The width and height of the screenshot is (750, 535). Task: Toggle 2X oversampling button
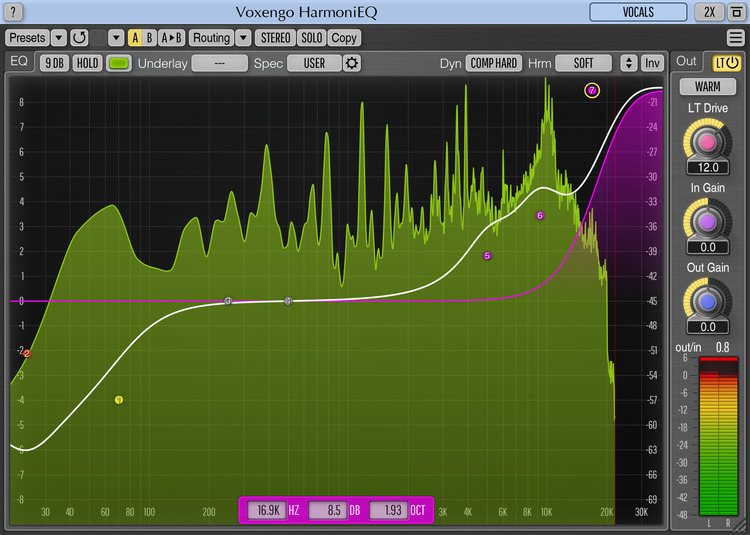point(709,12)
